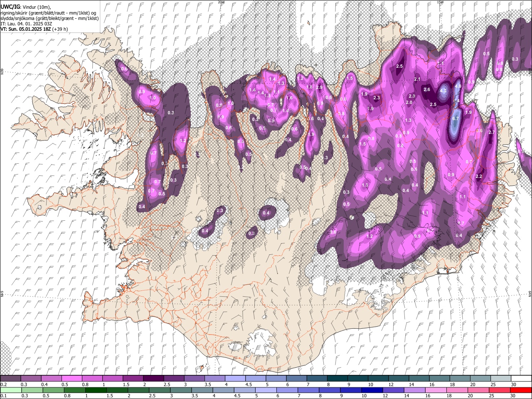Click the lower legend row label '0.1'
Screen dimensions: 532x399
point(3,396)
